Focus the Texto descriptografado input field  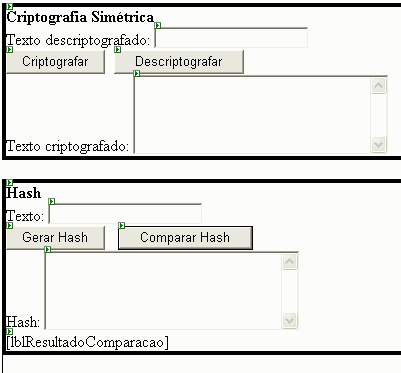tap(231, 38)
